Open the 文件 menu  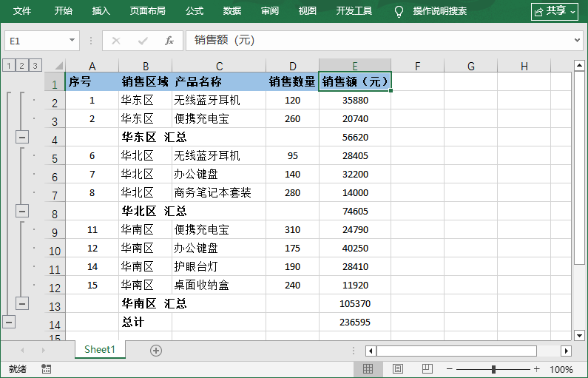22,11
